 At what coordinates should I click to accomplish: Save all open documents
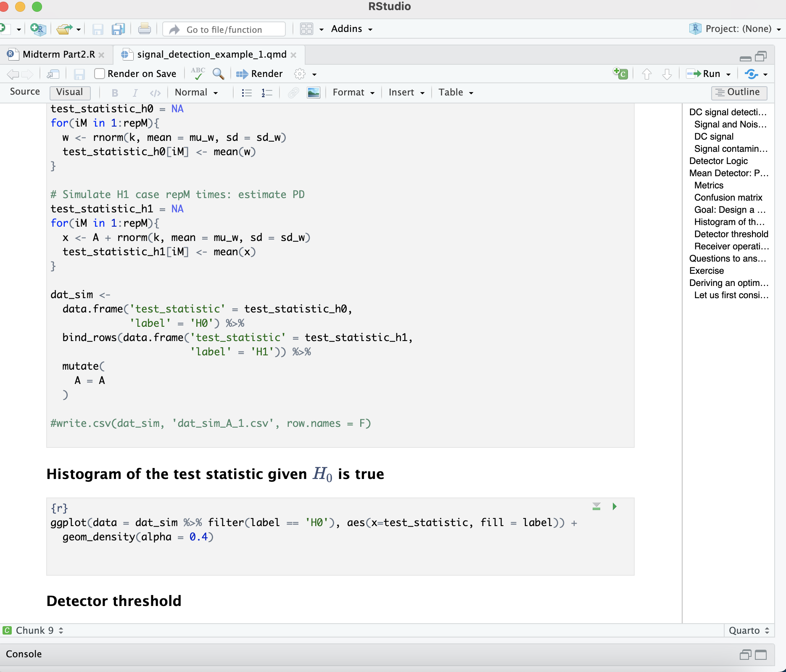tap(119, 29)
